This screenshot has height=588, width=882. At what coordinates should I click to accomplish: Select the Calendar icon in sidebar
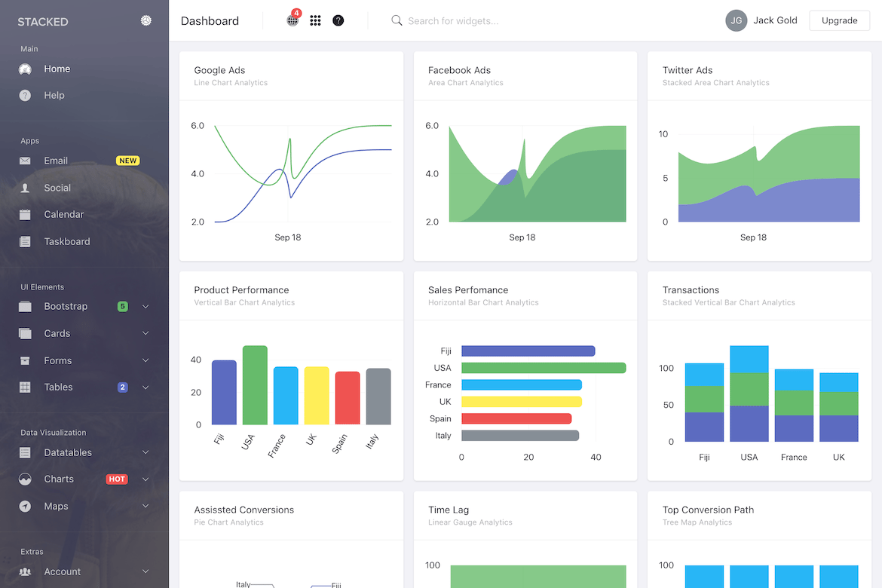26,214
